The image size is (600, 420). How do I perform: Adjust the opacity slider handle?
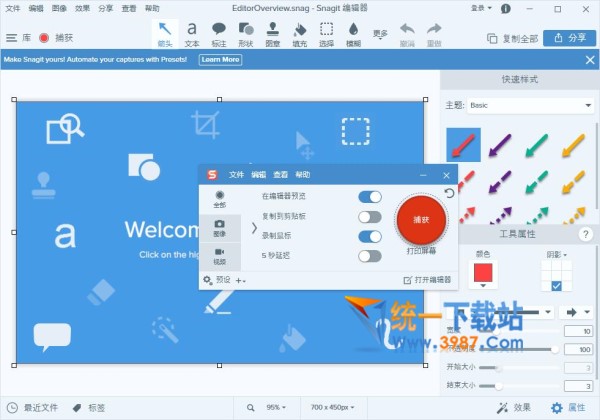[554, 349]
